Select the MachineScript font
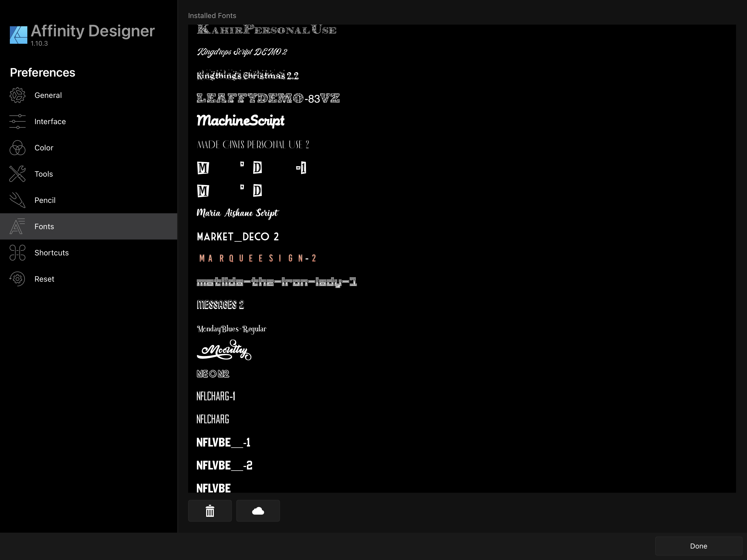The image size is (747, 560). point(240,121)
